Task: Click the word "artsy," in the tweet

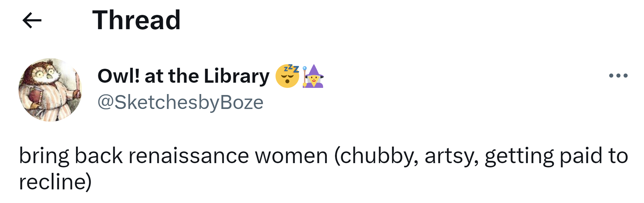Action: (451, 156)
